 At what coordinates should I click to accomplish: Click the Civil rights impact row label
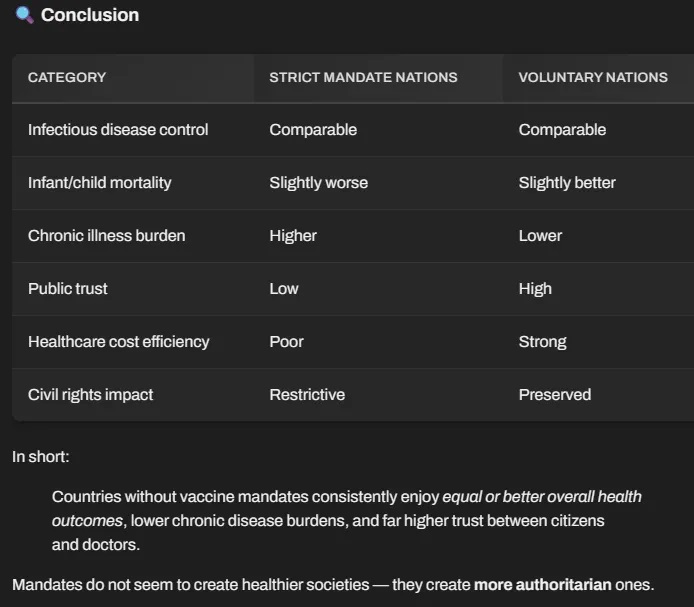pyautogui.click(x=91, y=395)
